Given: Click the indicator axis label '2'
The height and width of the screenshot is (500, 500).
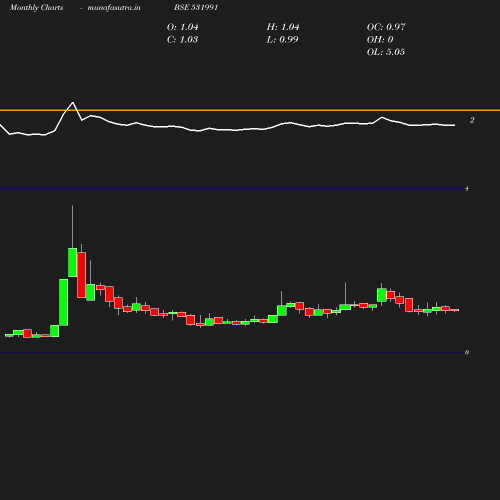Looking at the screenshot, I should [x=472, y=120].
